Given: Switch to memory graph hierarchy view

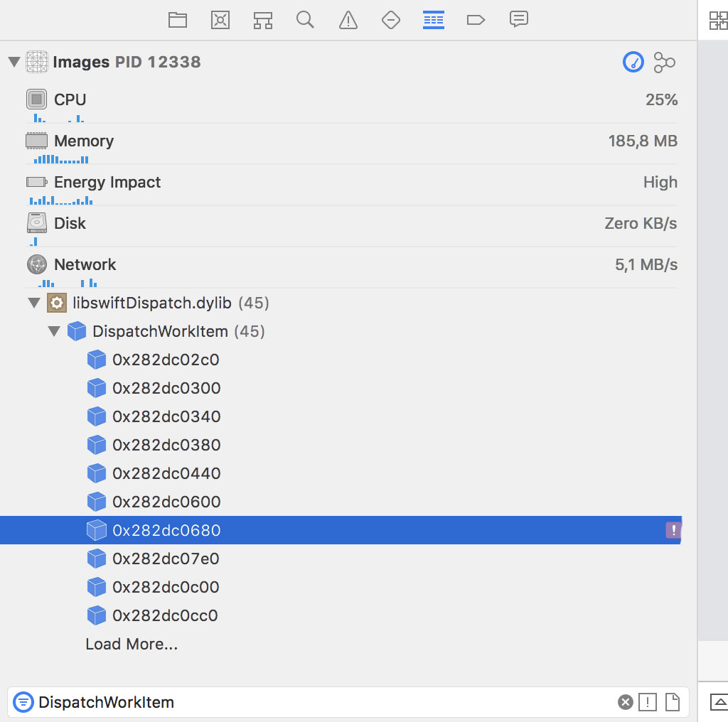Looking at the screenshot, I should coord(664,63).
